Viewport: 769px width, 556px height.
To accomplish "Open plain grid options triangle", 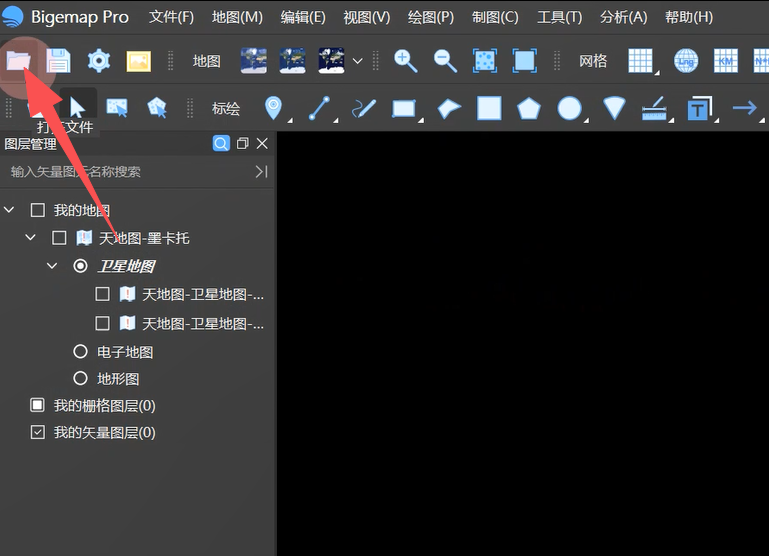I will 657,73.
